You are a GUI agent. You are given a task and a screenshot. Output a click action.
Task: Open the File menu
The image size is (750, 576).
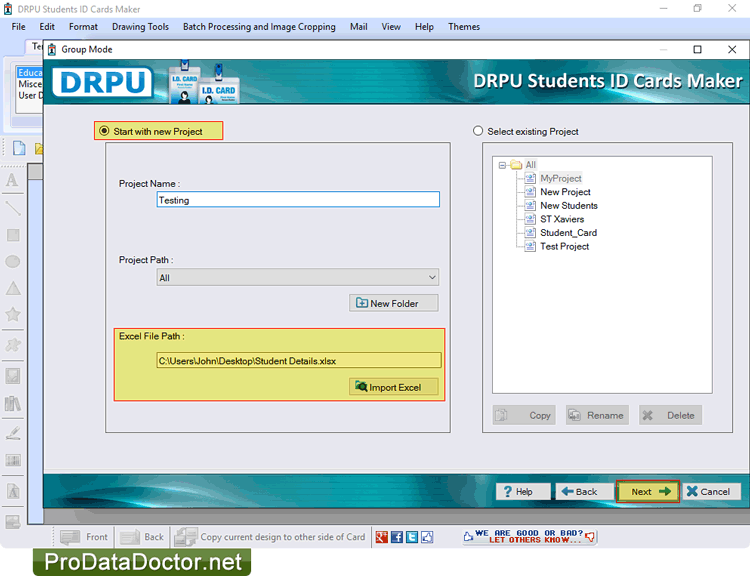coord(18,27)
